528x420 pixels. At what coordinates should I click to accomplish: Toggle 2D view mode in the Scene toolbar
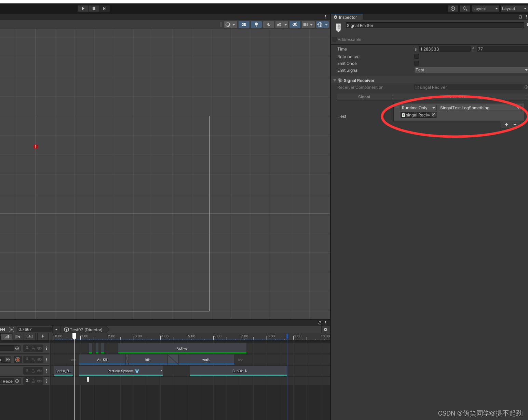tap(244, 24)
